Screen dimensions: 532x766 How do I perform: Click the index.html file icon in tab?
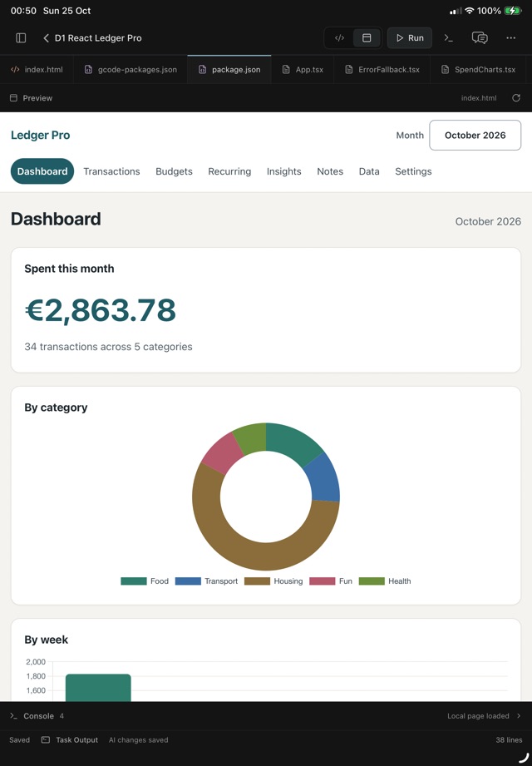15,70
